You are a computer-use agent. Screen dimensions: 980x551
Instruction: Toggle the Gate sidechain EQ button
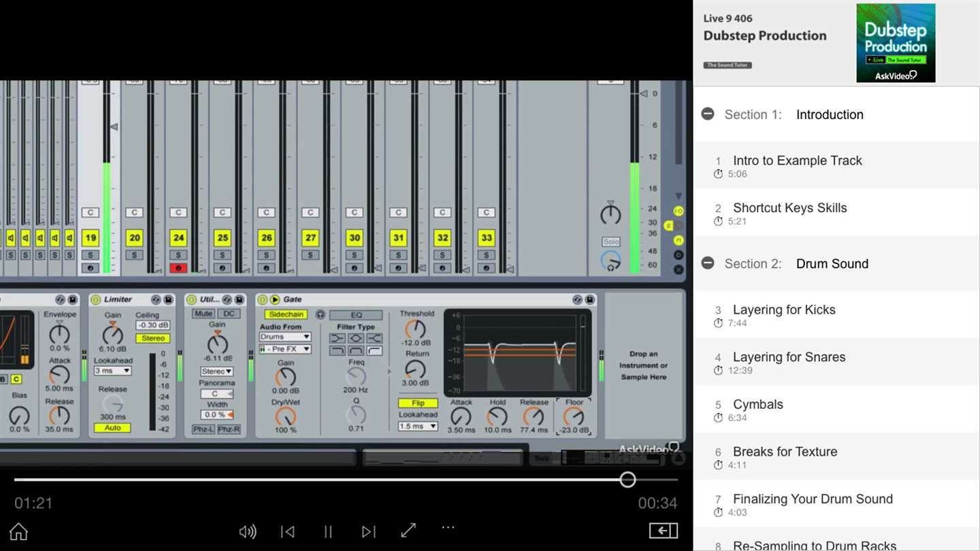356,315
